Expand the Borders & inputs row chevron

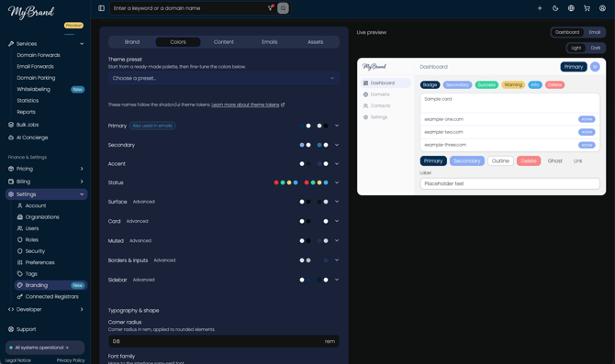point(337,260)
